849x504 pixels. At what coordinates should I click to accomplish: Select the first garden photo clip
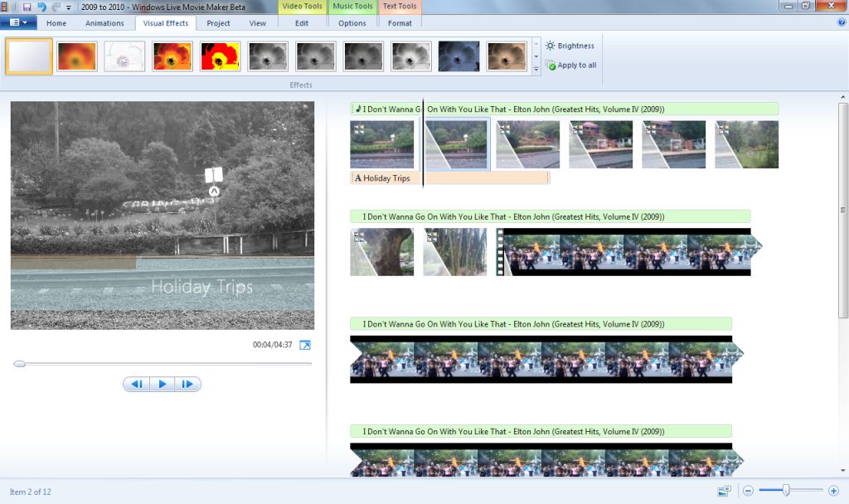[x=381, y=144]
